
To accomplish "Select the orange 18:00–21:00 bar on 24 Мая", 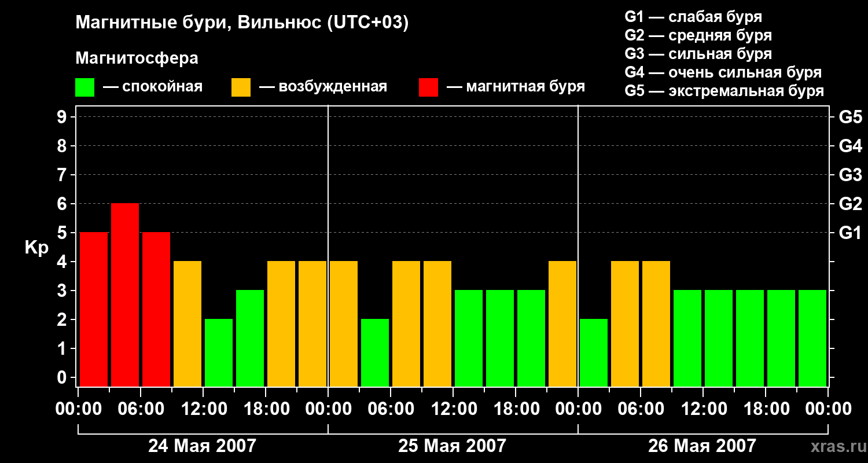I will click(x=281, y=324).
